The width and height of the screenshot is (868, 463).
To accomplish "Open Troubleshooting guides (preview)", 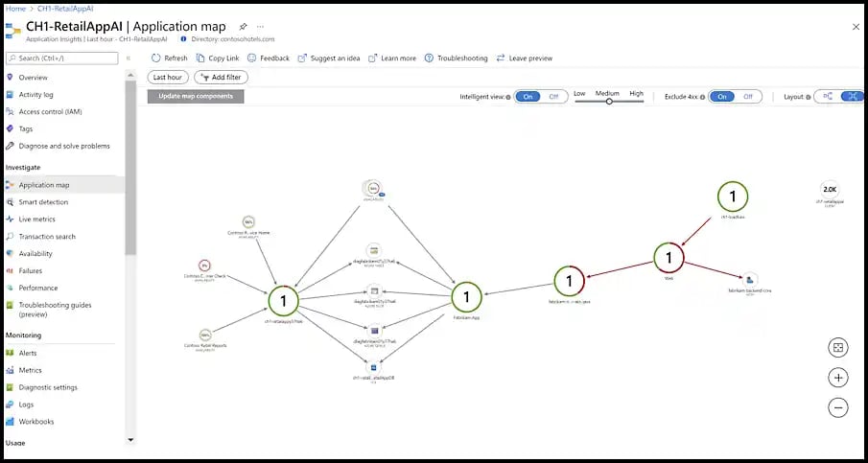I will [x=56, y=310].
